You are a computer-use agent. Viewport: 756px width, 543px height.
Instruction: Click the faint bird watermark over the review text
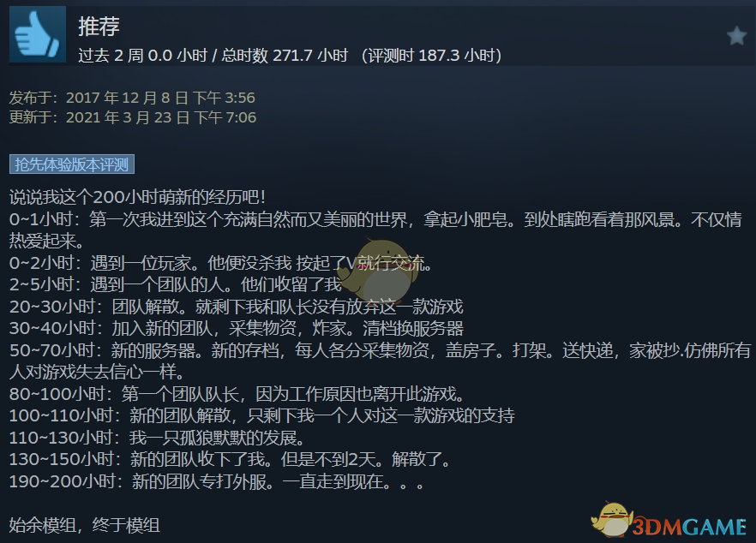coord(379,271)
